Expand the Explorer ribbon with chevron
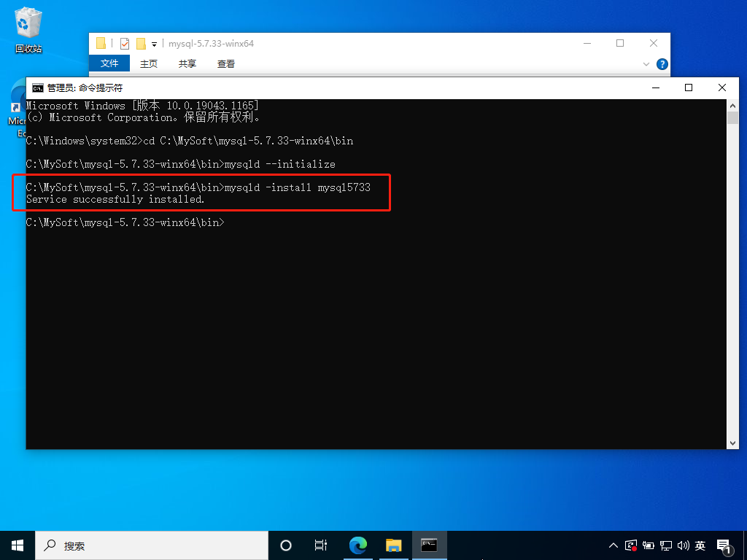The width and height of the screenshot is (747, 560). tap(646, 64)
